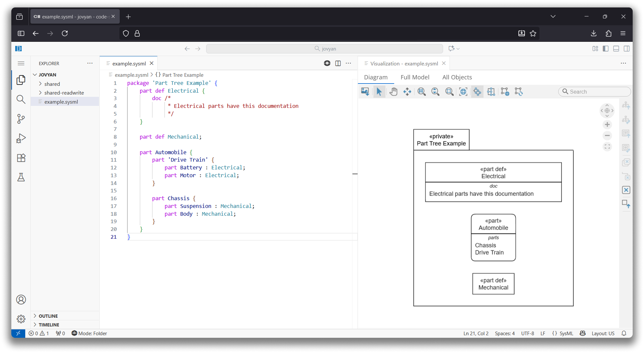The image size is (644, 353).
Task: Toggle the tree layout button in toolbar
Action: coord(477,92)
